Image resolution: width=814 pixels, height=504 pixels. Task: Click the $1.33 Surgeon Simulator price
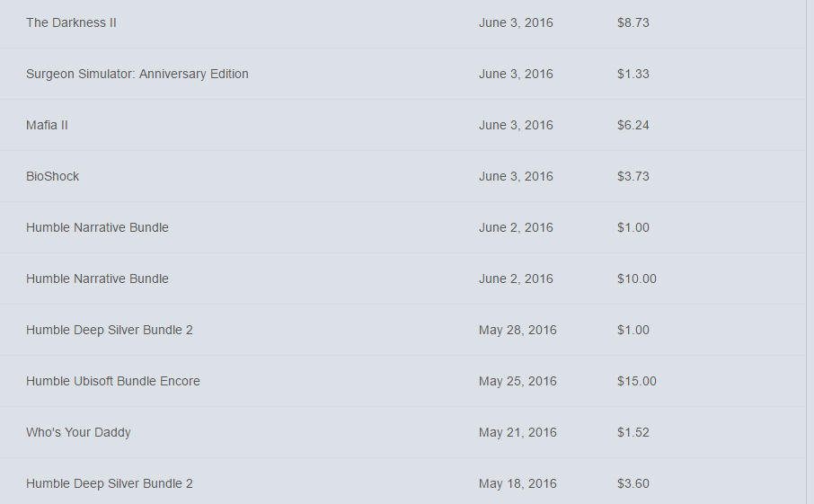633,74
